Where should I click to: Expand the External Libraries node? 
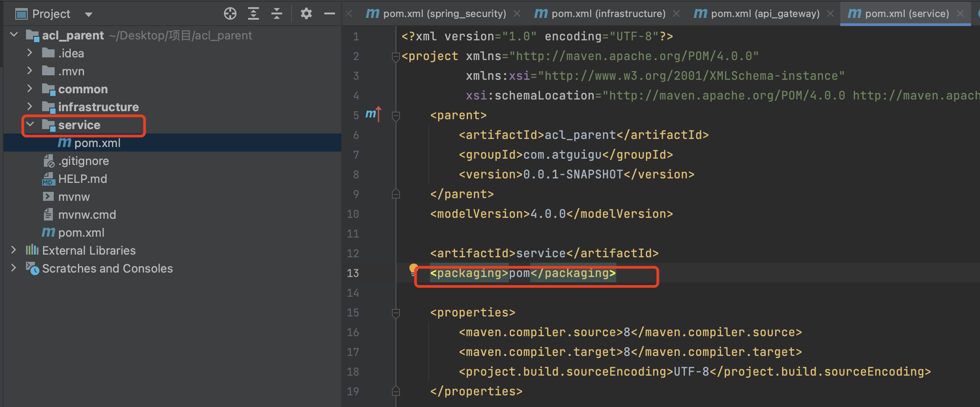[x=13, y=250]
